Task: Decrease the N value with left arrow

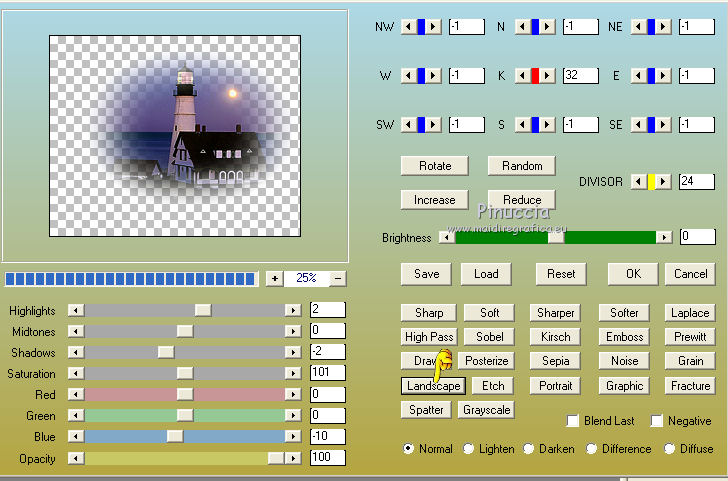Action: tap(523, 26)
